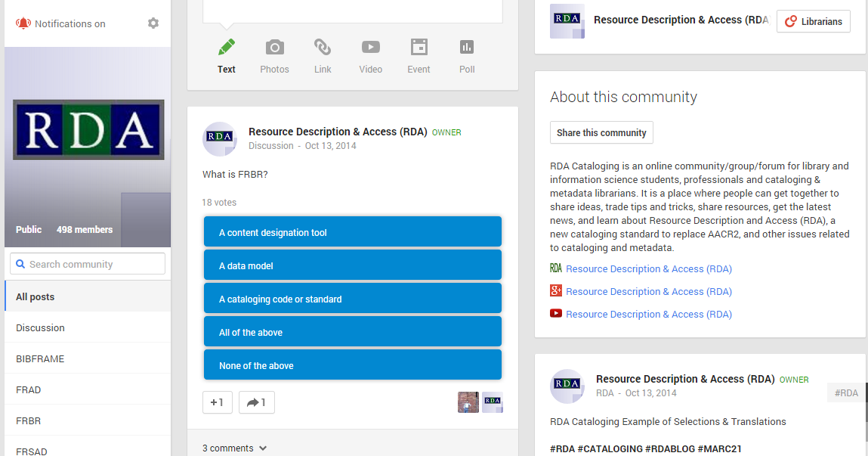Image resolution: width=868 pixels, height=456 pixels.
Task: Open the BIBFRAME category
Action: (x=88, y=358)
